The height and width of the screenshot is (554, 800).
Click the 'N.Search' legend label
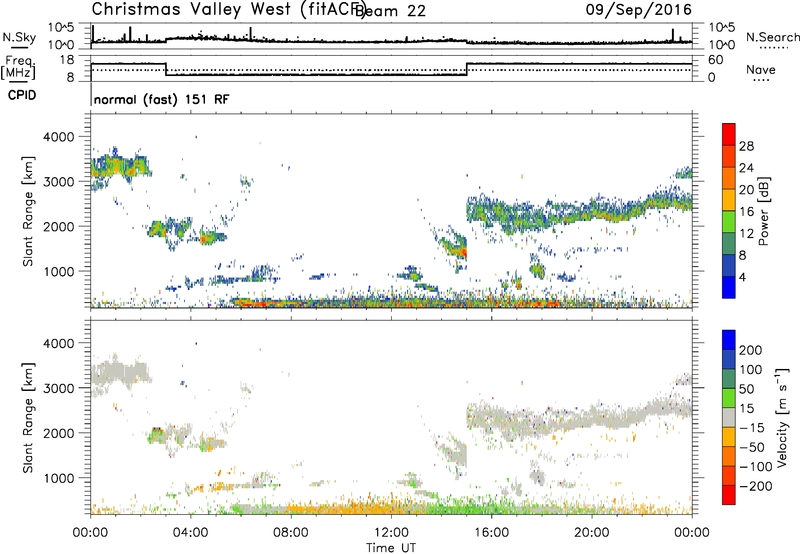tap(772, 37)
